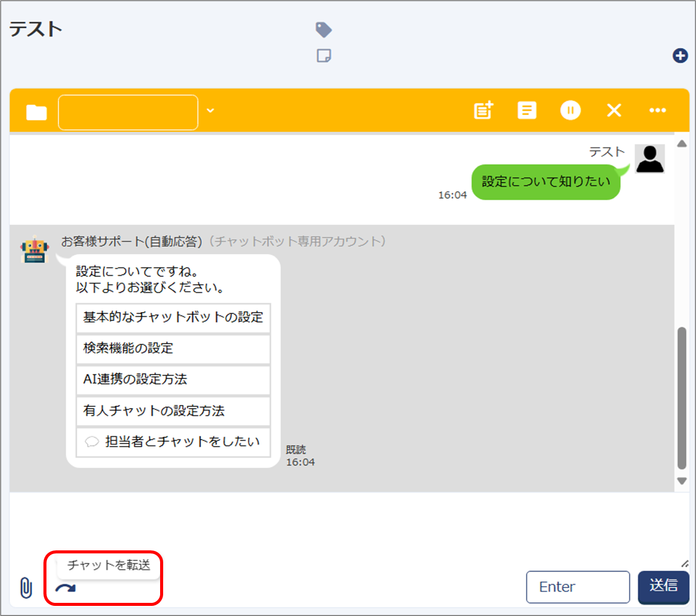Screen dimensions: 696x616
Task: Open the folder icon in orange toolbar
Action: click(x=36, y=112)
